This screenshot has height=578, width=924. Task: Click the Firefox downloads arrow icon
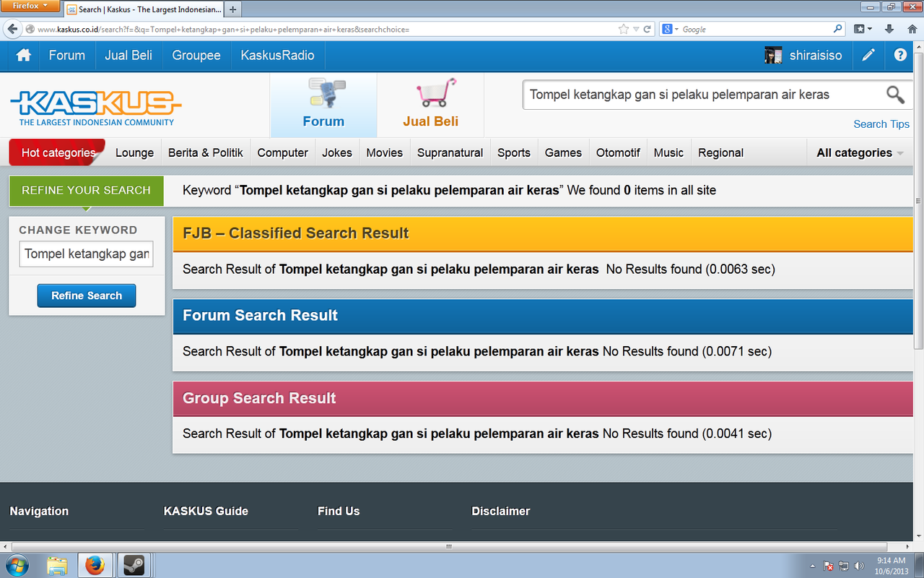(x=889, y=29)
